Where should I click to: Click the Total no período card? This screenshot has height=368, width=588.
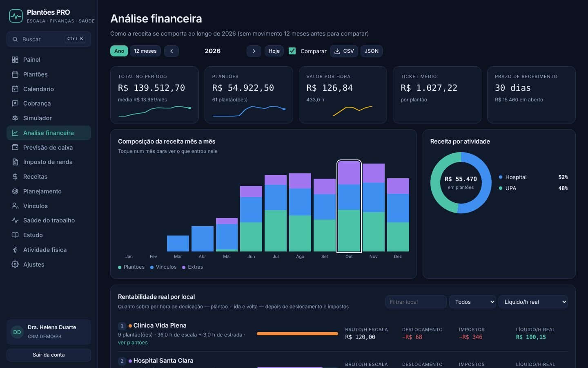tap(154, 95)
